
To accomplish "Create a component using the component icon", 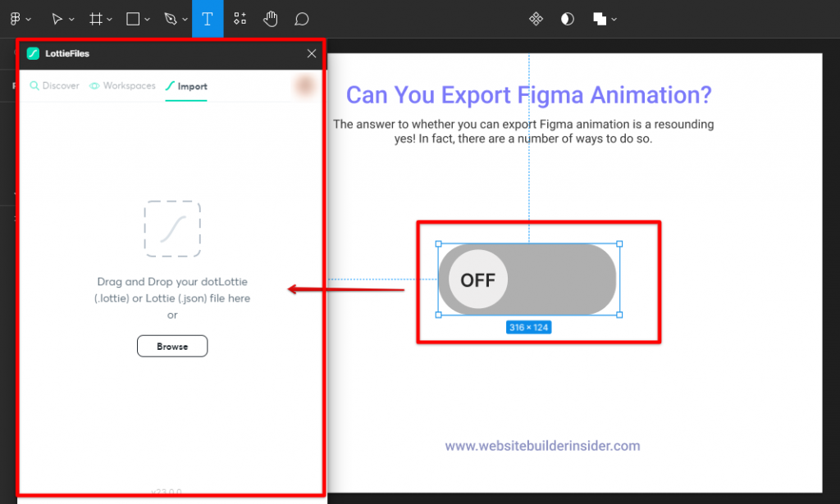I will (x=536, y=19).
